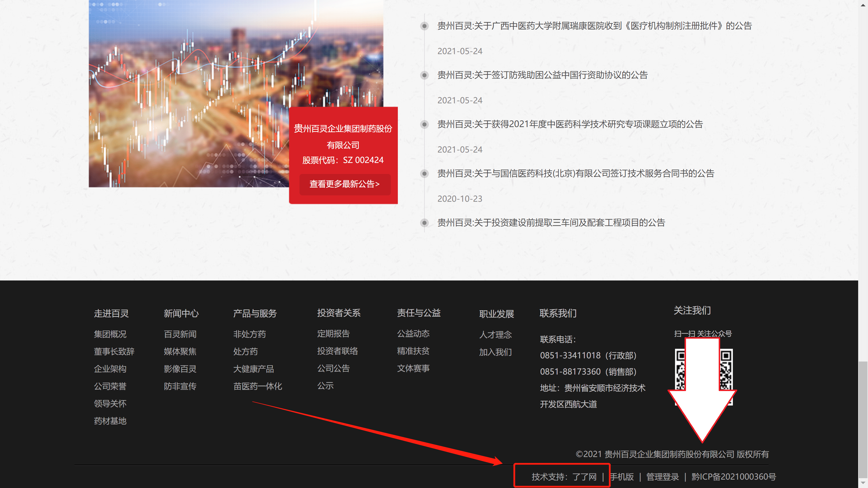This screenshot has width=868, height=488.
Task: Open 文体赛事 link
Action: pyautogui.click(x=413, y=368)
